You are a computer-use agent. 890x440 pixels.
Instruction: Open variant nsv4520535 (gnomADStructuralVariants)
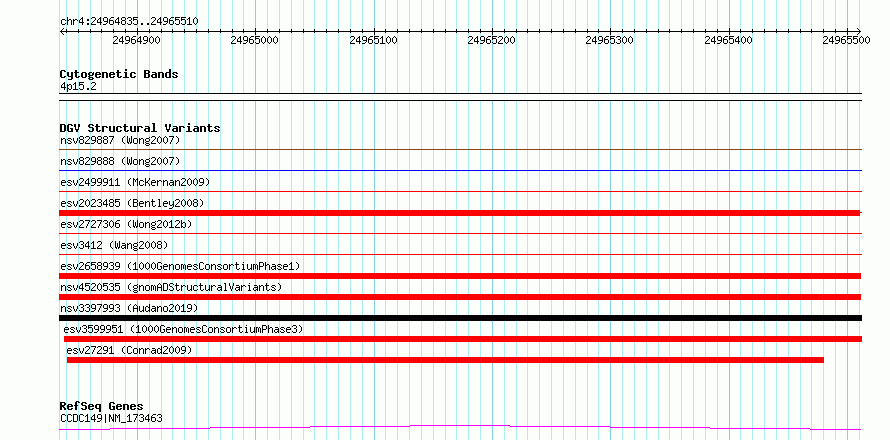pos(171,287)
